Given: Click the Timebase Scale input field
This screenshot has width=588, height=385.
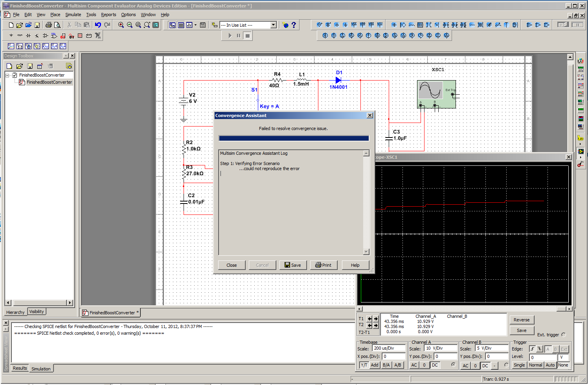Looking at the screenshot, I should (388, 348).
